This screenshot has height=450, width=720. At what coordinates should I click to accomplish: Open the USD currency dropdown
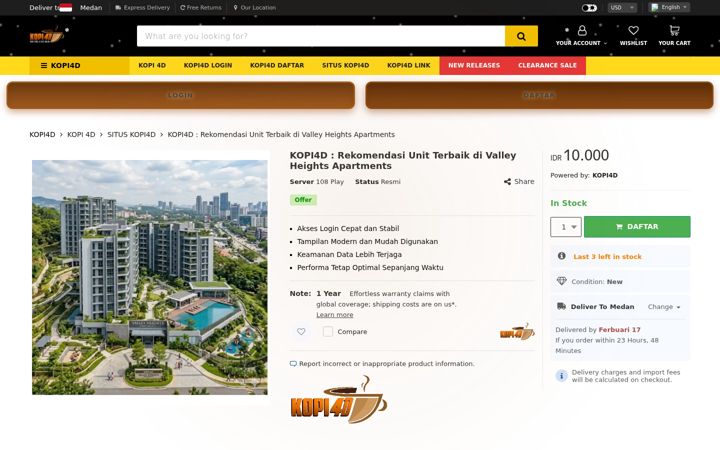pos(622,8)
